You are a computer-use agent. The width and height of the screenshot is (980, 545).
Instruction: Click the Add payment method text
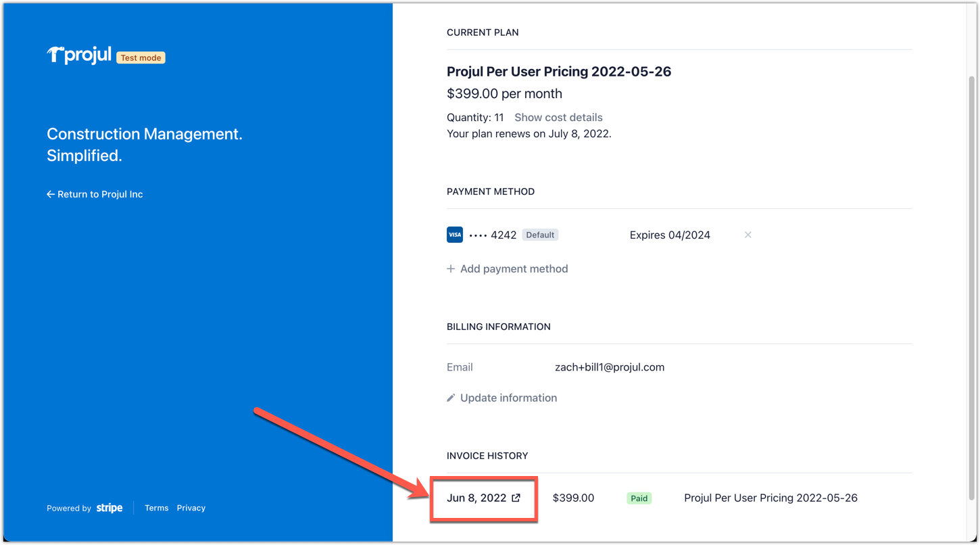coord(514,268)
